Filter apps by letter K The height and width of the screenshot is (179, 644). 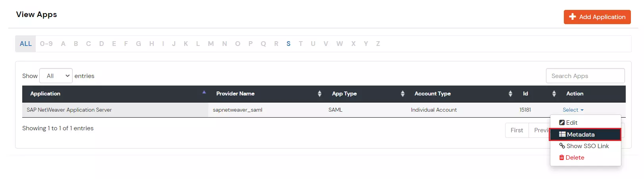click(186, 44)
